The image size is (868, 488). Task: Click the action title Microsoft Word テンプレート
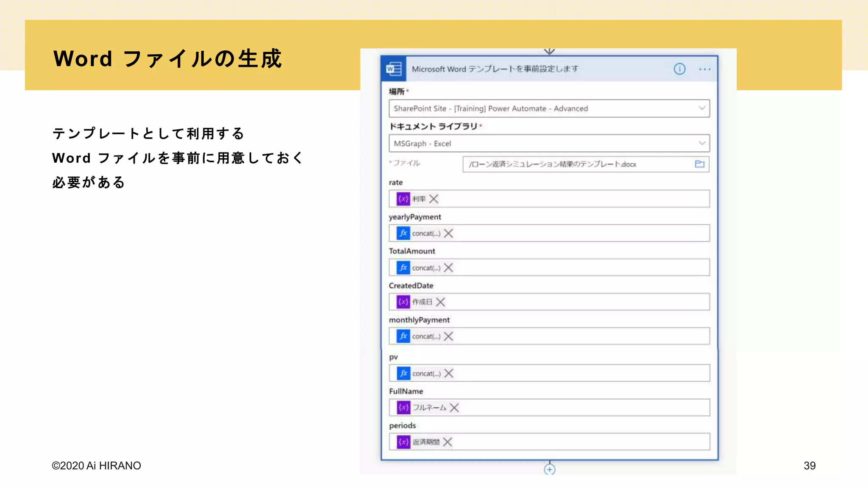[x=495, y=69]
